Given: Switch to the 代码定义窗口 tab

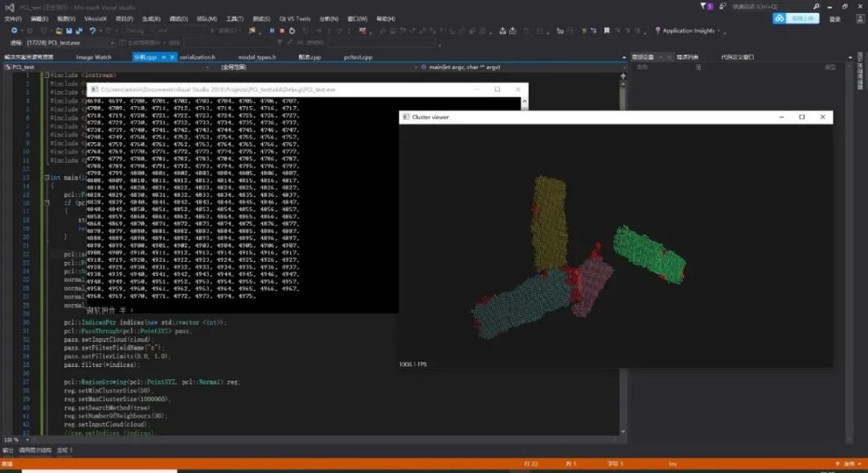Looking at the screenshot, I should pos(737,57).
